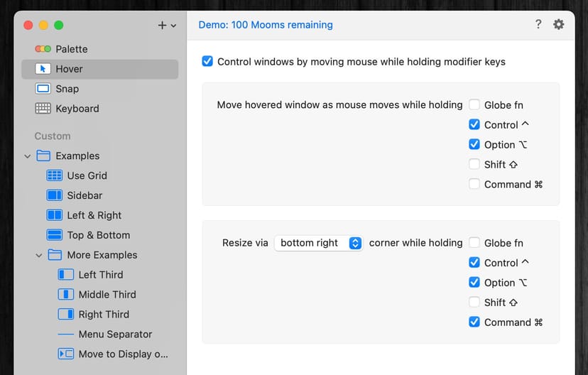This screenshot has height=375, width=588.
Task: Select the Palette sidebar icon
Action: pos(43,49)
